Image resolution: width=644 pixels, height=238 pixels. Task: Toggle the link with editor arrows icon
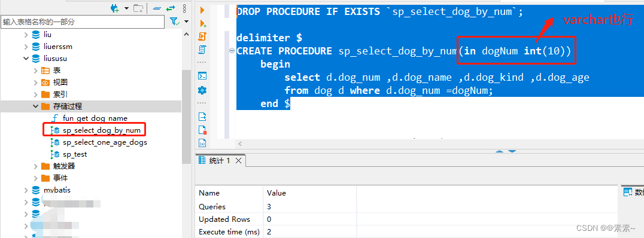(171, 8)
